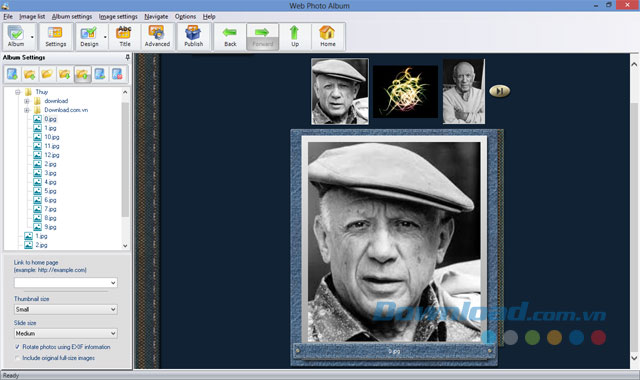Click the preview pane scroll-down arrow
The height and width of the screenshot is (380, 640).
(x=634, y=358)
